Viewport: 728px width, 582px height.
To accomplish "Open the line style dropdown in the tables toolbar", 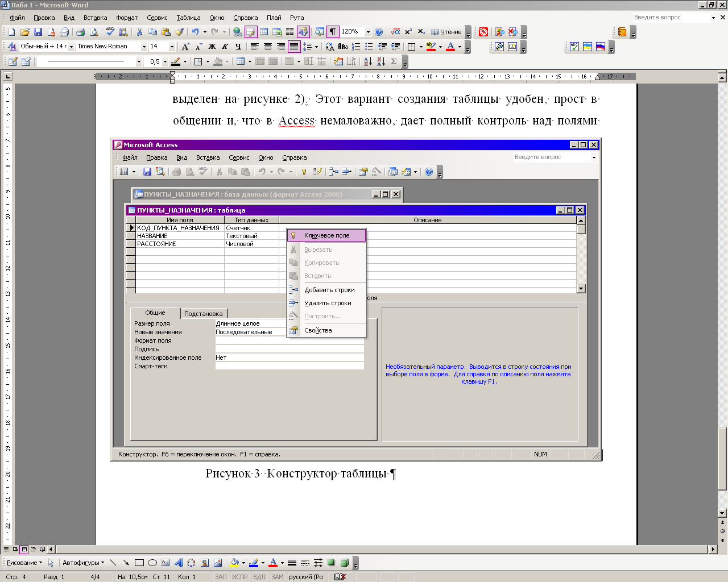I will 139,61.
